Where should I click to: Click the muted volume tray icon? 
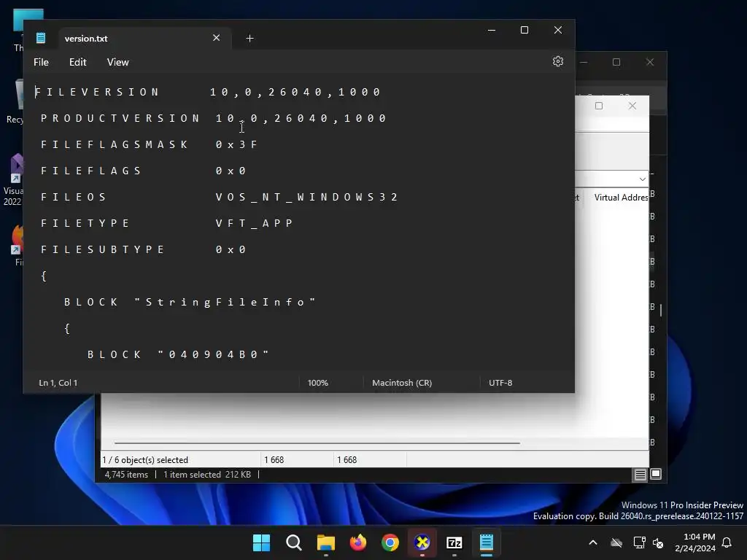click(659, 542)
